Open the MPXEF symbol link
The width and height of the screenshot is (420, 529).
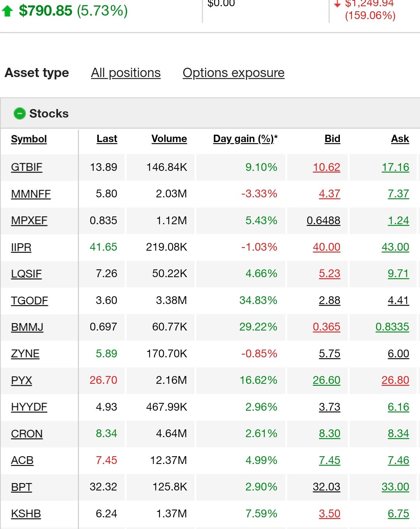29,220
